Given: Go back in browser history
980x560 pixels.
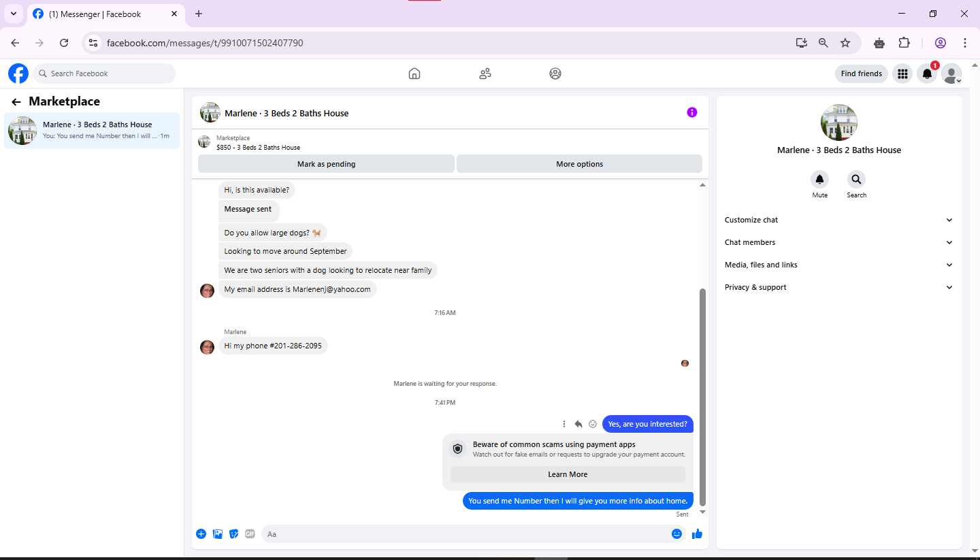Looking at the screenshot, I should tap(15, 43).
